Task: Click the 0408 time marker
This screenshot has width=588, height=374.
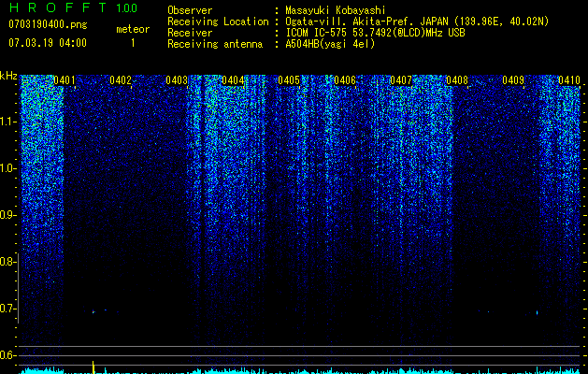Action: [457, 80]
